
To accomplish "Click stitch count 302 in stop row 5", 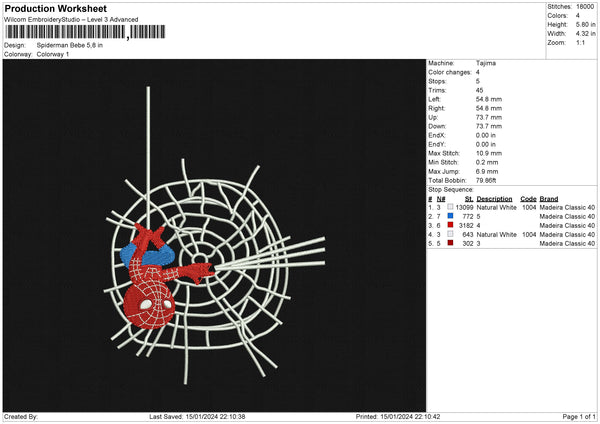I will [468, 244].
